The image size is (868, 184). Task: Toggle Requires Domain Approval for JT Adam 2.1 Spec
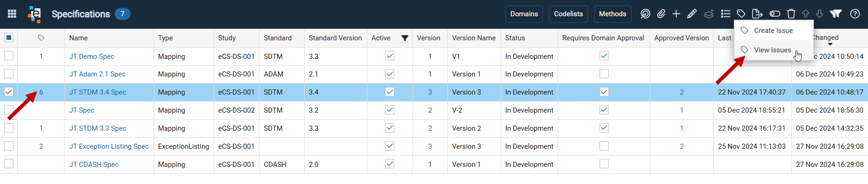click(x=604, y=74)
